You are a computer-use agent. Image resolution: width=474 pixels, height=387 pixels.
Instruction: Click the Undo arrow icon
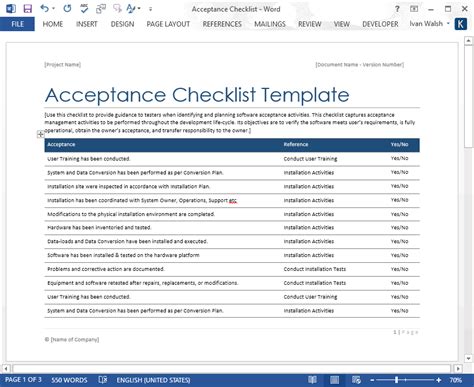click(44, 8)
